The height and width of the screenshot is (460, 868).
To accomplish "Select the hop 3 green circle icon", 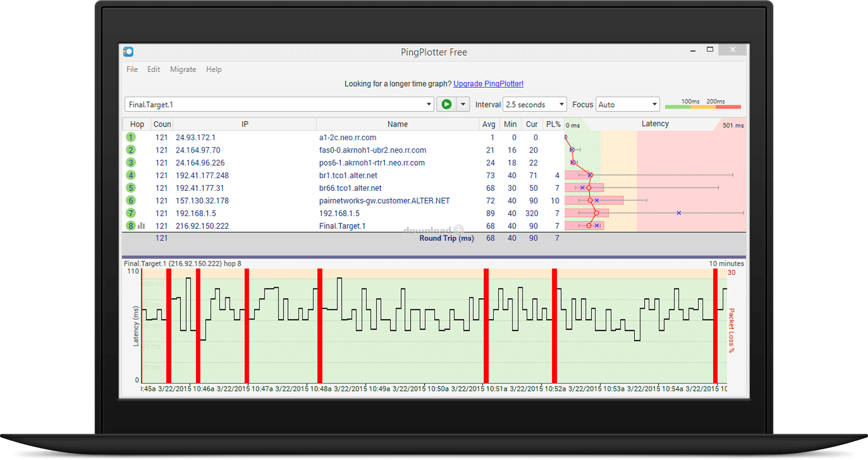I will 131,162.
